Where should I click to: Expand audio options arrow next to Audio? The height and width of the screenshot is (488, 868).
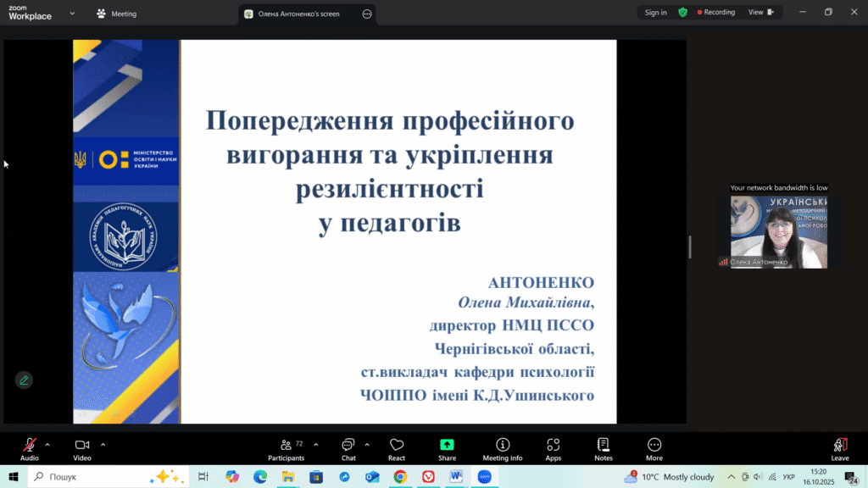tap(47, 444)
